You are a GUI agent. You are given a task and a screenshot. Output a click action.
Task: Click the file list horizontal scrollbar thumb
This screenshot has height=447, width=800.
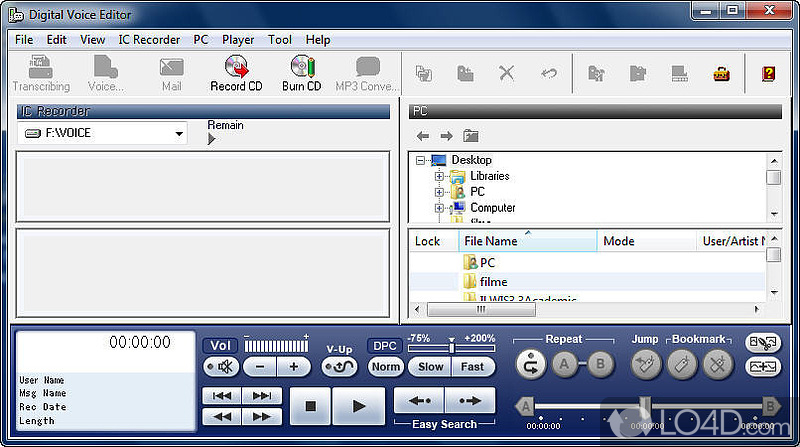pos(481,309)
